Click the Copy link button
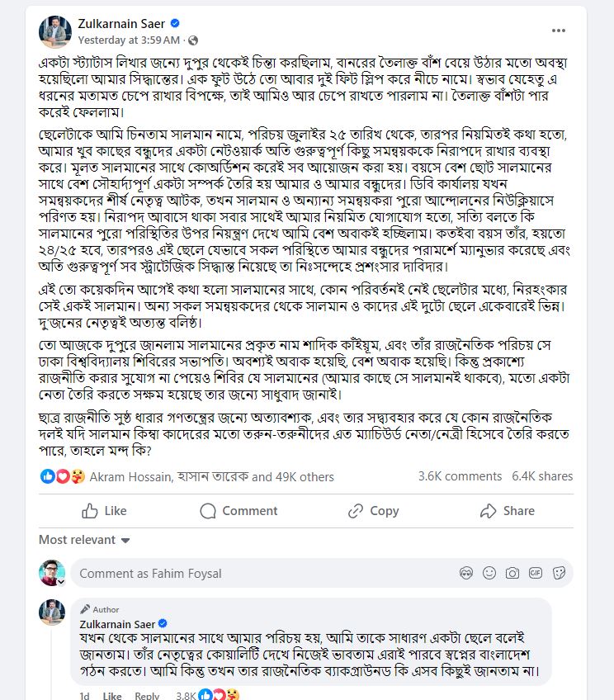The image size is (614, 700). pyautogui.click(x=373, y=511)
